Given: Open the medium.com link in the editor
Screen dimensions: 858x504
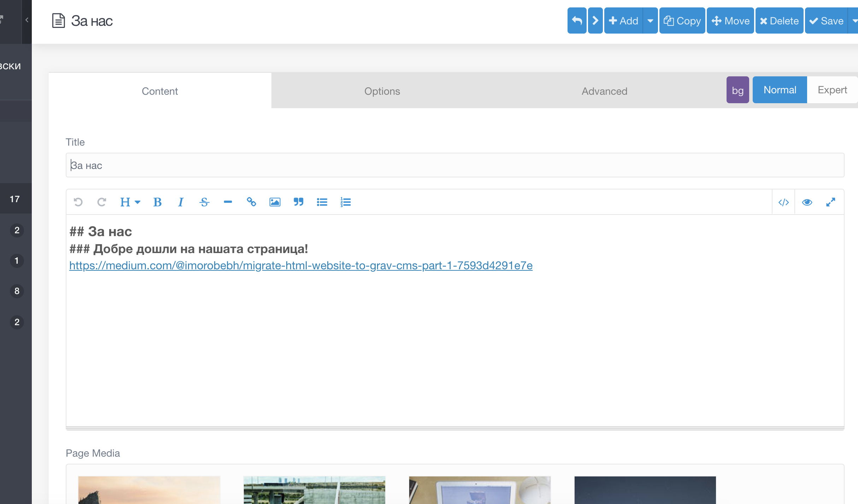Looking at the screenshot, I should 301,265.
